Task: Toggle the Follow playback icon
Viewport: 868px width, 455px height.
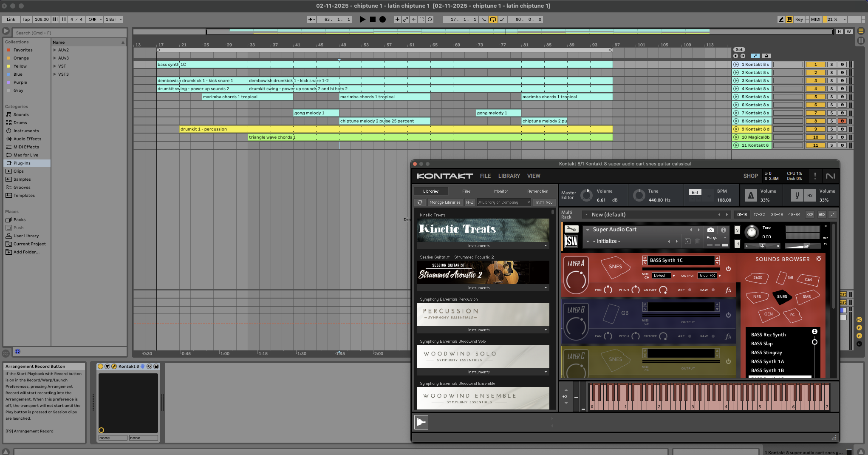Action: click(311, 19)
